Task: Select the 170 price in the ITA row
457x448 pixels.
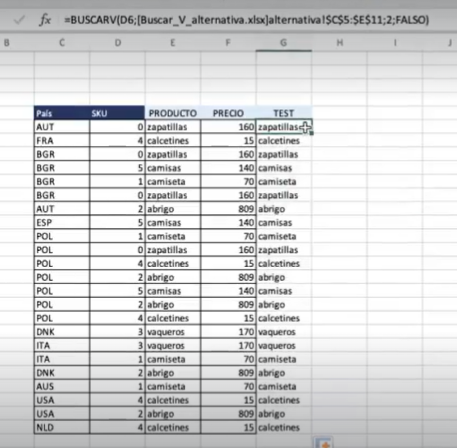Action: pos(228,346)
